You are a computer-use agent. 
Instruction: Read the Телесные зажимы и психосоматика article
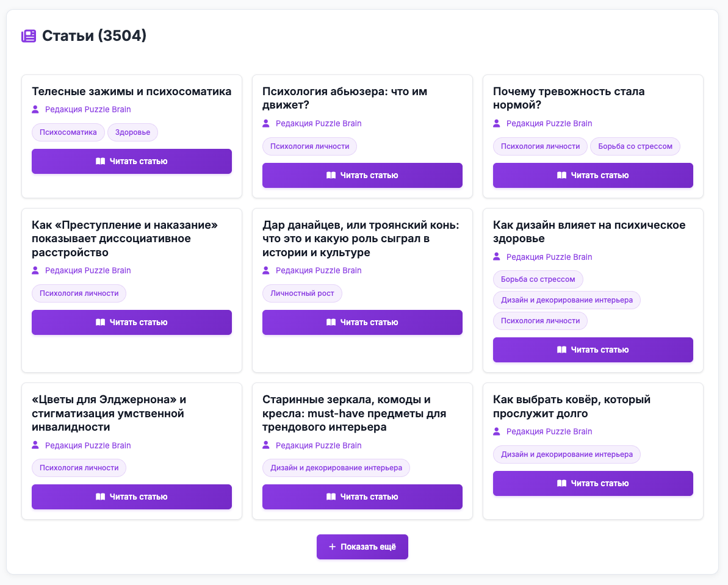point(131,162)
